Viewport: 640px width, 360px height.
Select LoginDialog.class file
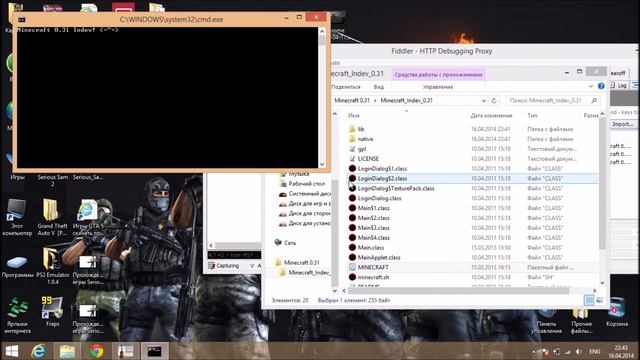pos(379,198)
